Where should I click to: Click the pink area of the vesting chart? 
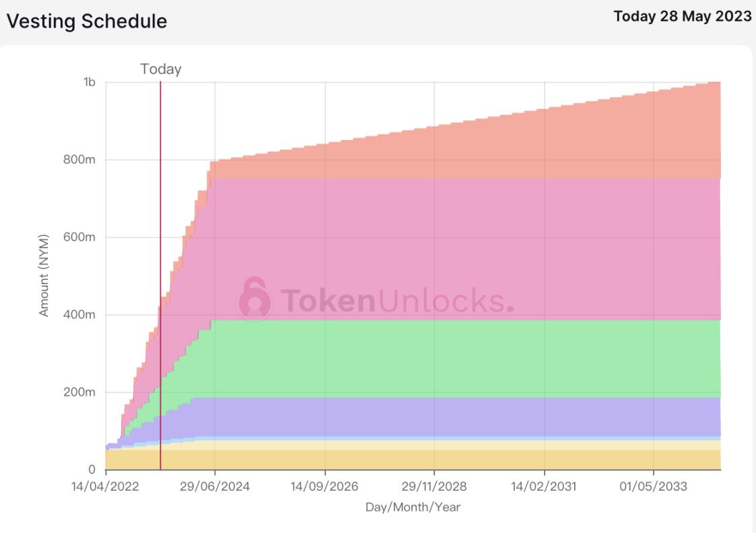471,222
